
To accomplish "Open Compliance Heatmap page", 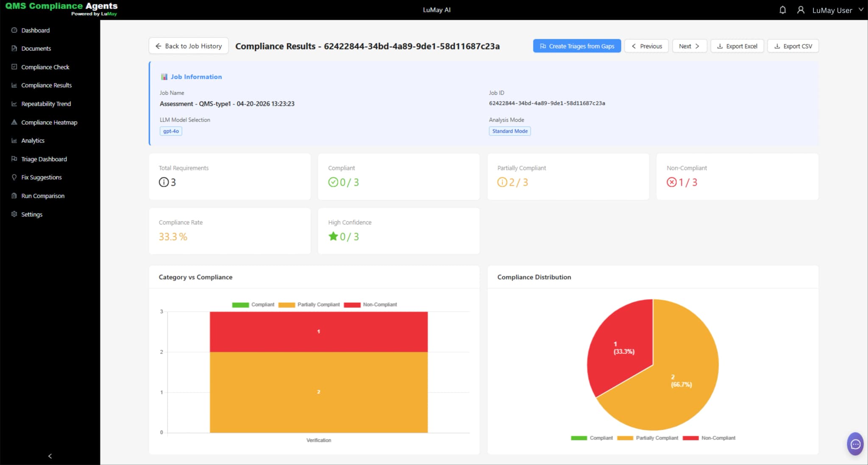I will tap(49, 123).
